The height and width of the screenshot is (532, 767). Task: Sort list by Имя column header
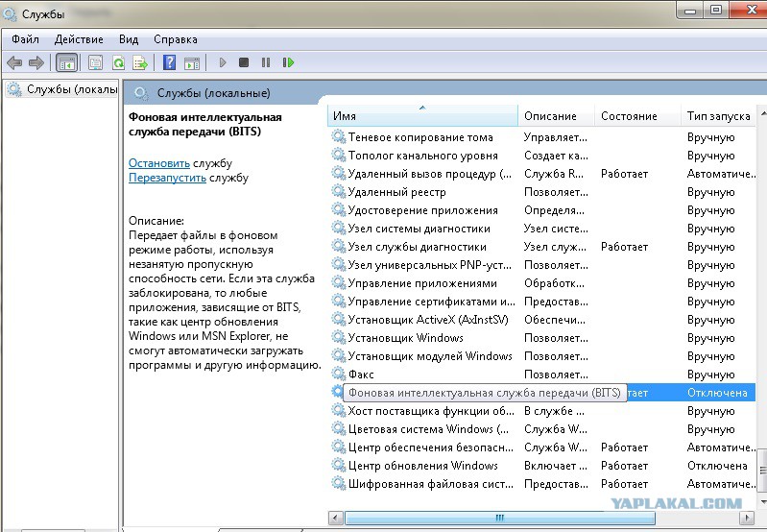(x=422, y=116)
